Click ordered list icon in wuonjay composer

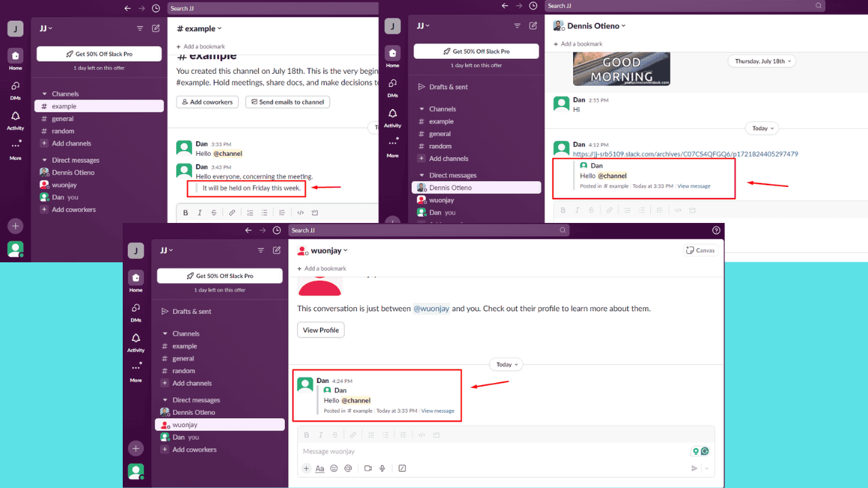click(371, 434)
